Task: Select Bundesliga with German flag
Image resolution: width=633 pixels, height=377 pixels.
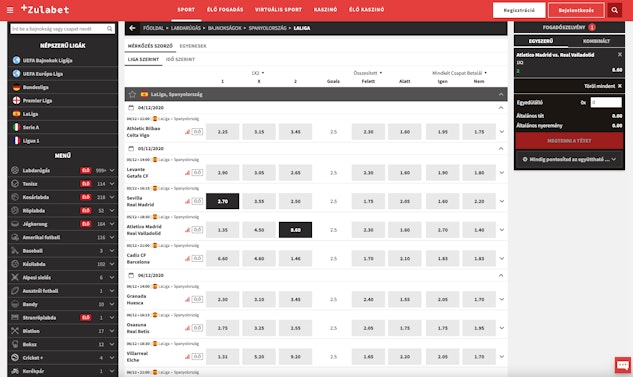Action: pos(36,87)
